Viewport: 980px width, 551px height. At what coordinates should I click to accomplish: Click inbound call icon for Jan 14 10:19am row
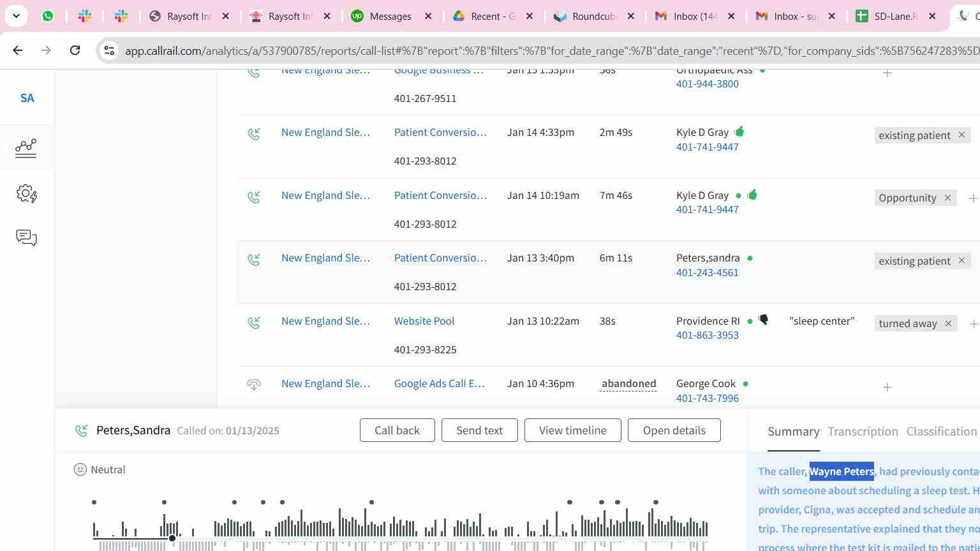[254, 196]
